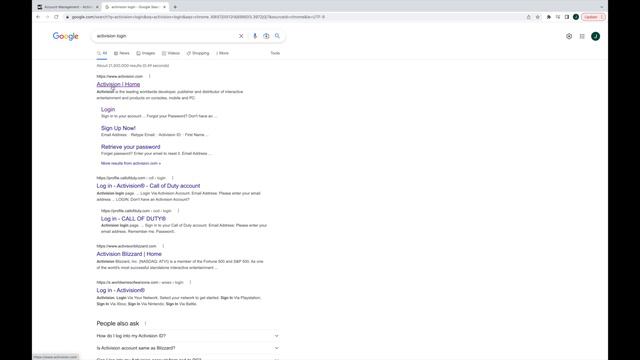
Task: Open options for the activision.com result
Action: (149, 76)
